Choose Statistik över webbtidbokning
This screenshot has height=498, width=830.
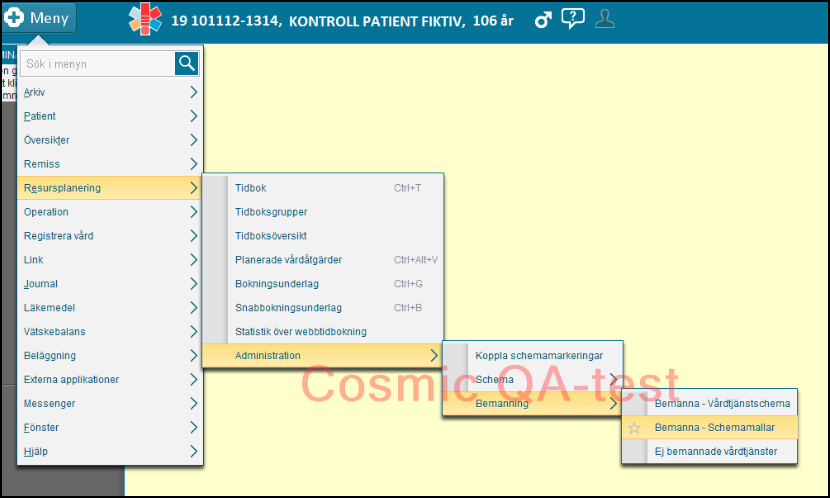[300, 332]
